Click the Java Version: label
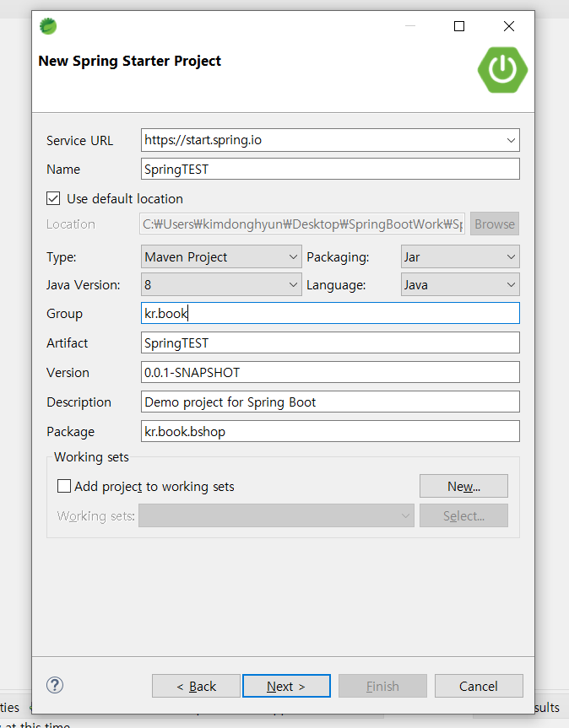Viewport: 569px width, 728px height. [x=83, y=284]
